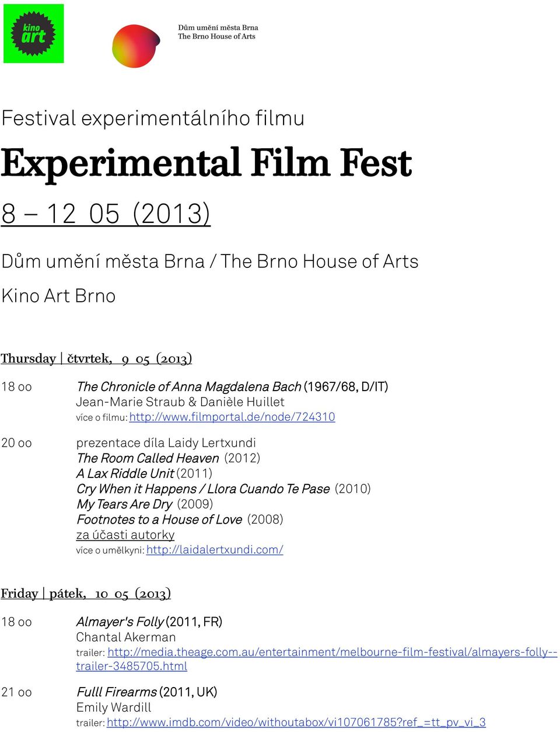Click the Almayer's Folly film title
The height and width of the screenshot is (732, 560).
tap(120, 622)
